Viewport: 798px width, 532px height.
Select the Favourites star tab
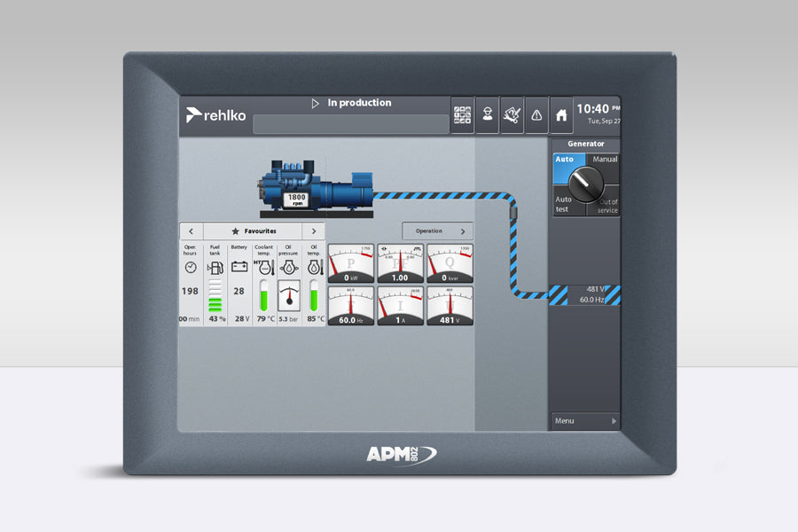tap(253, 231)
